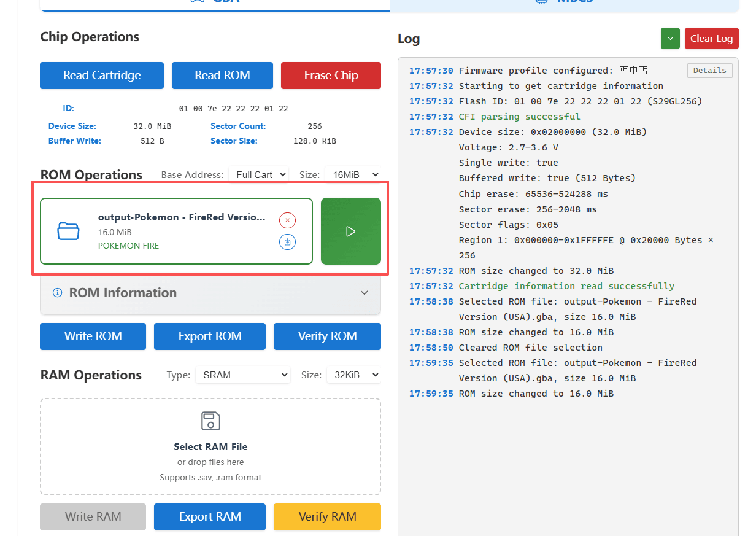Click the Read ROM button
The height and width of the screenshot is (536, 756).
[x=222, y=76]
